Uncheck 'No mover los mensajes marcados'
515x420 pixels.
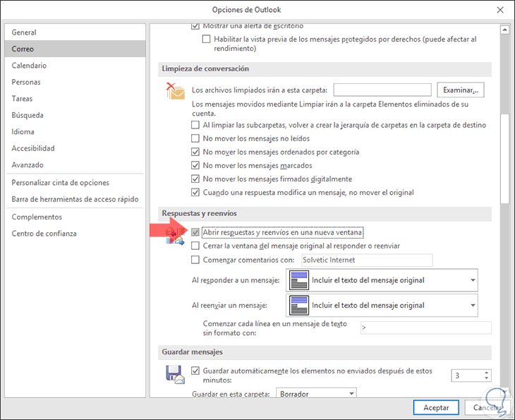click(x=195, y=165)
